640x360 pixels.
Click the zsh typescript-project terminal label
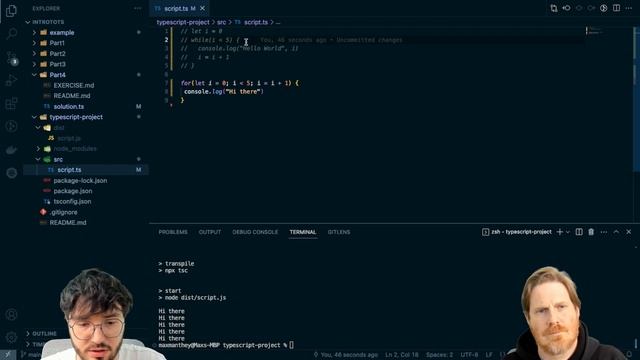(517, 232)
